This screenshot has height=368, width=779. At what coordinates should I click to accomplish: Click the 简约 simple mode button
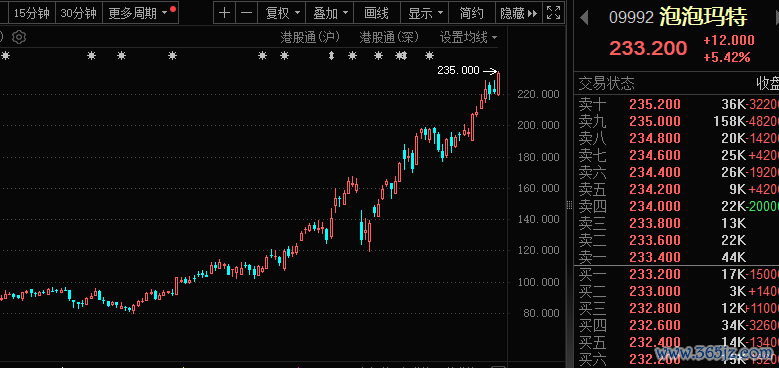471,13
